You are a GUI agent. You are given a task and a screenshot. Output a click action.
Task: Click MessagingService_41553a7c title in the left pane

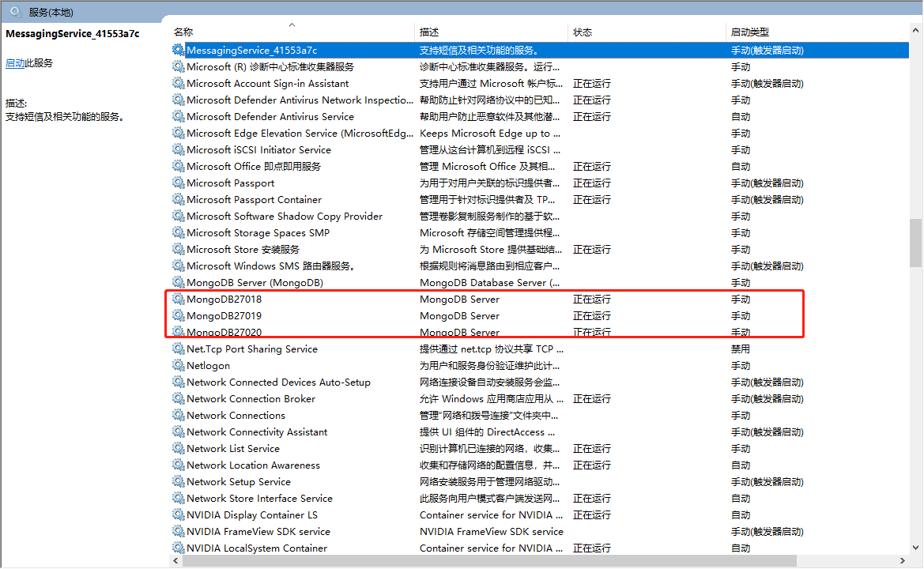pos(73,33)
